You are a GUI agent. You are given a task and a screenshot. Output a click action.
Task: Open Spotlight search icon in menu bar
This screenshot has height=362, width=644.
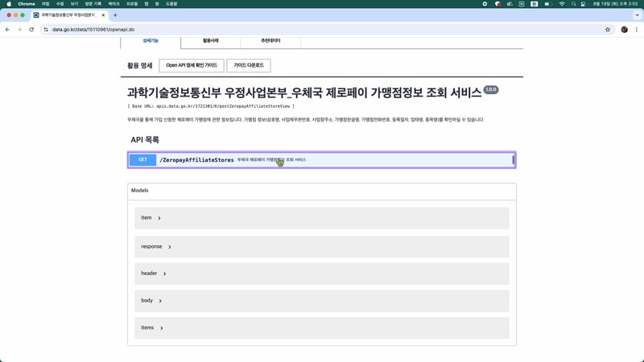[x=573, y=4]
